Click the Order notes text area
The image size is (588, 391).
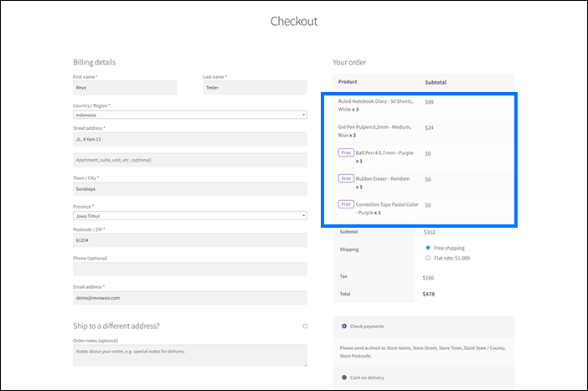189,355
